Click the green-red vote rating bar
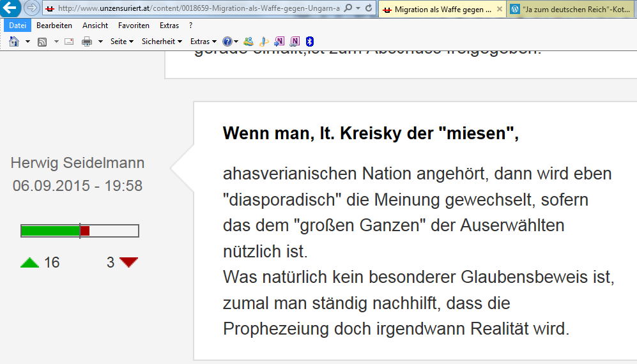Screen dimensions: 637x364 point(80,231)
